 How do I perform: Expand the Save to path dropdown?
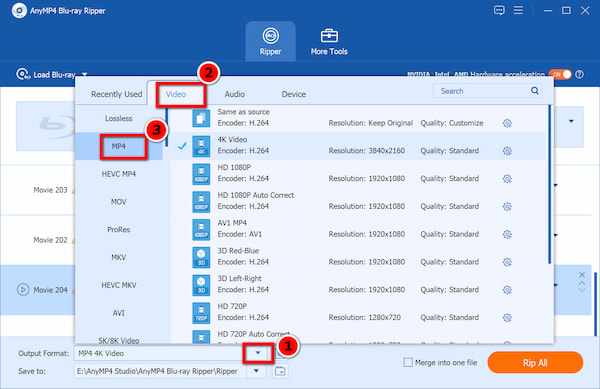click(x=256, y=371)
